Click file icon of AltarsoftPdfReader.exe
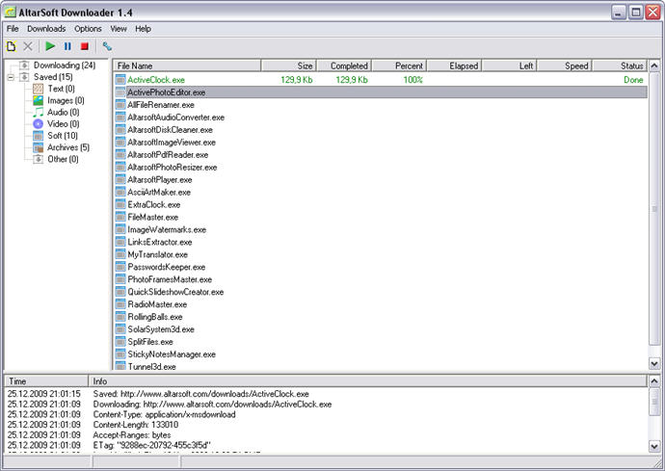The width and height of the screenshot is (665, 471). (x=120, y=155)
